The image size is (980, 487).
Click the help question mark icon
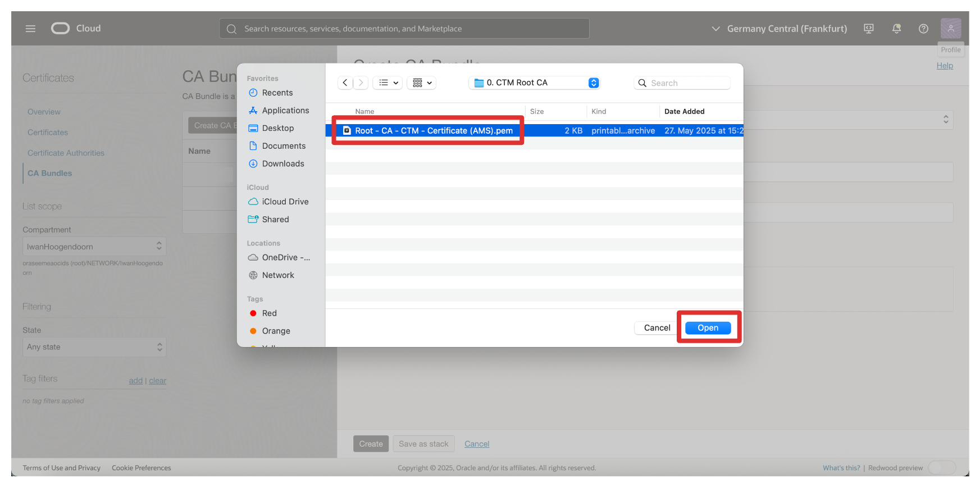click(x=923, y=29)
